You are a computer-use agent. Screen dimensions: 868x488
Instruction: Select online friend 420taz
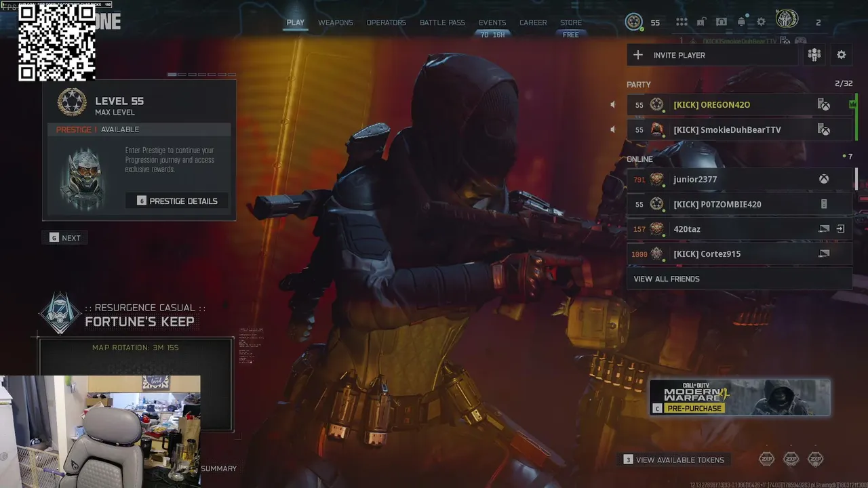(739, 229)
